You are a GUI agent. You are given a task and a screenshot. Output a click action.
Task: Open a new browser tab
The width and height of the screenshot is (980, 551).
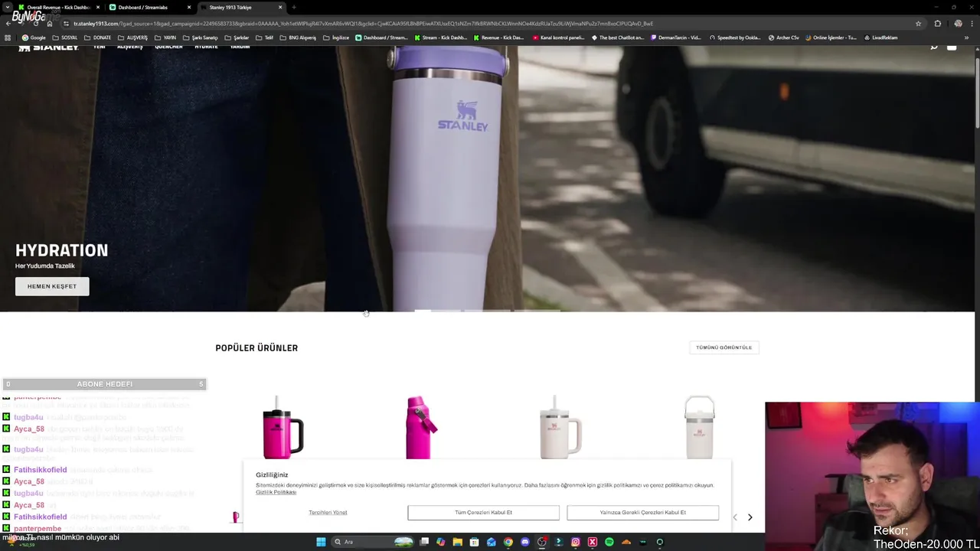pos(294,7)
